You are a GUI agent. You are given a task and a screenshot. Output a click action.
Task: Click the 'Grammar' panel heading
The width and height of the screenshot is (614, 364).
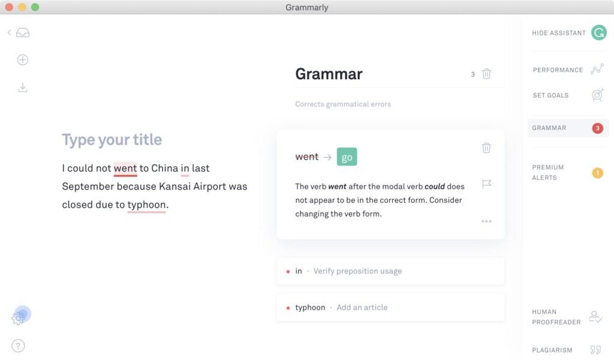329,74
